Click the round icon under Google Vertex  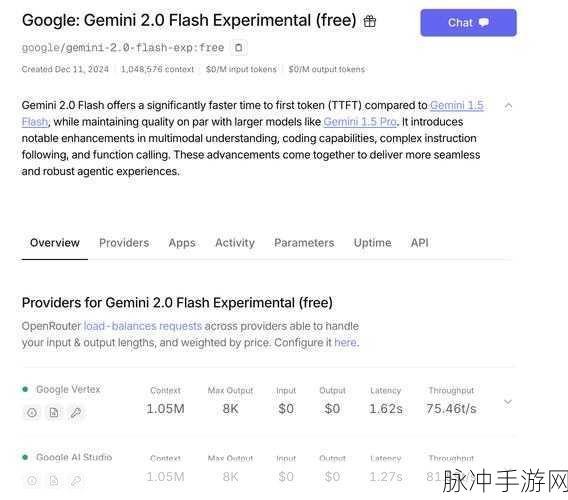pyautogui.click(x=32, y=412)
